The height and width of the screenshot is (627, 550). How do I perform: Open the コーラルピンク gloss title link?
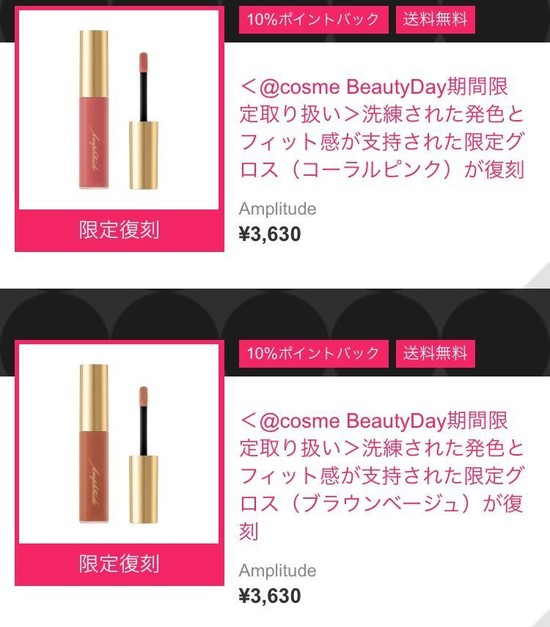[x=382, y=128]
